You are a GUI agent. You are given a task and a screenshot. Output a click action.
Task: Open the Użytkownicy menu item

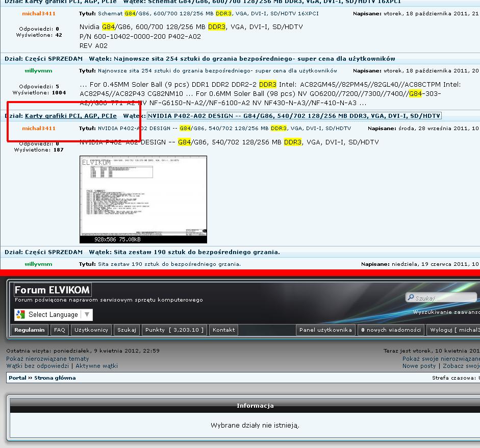pyautogui.click(x=91, y=330)
